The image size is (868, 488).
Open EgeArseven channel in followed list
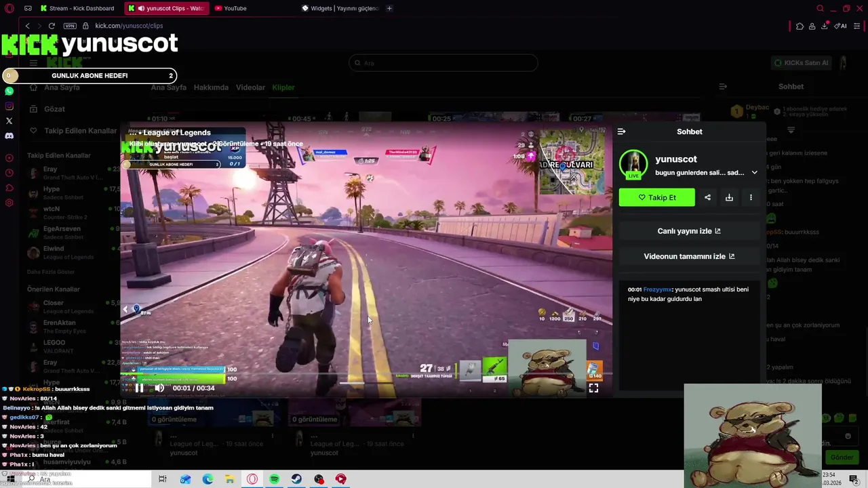tap(73, 232)
